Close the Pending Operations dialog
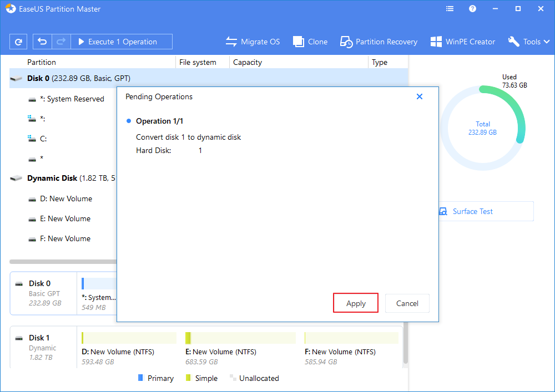 point(420,96)
